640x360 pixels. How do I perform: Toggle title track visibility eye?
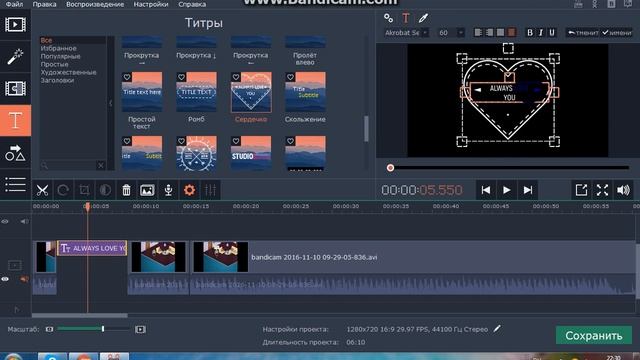(x=5, y=221)
